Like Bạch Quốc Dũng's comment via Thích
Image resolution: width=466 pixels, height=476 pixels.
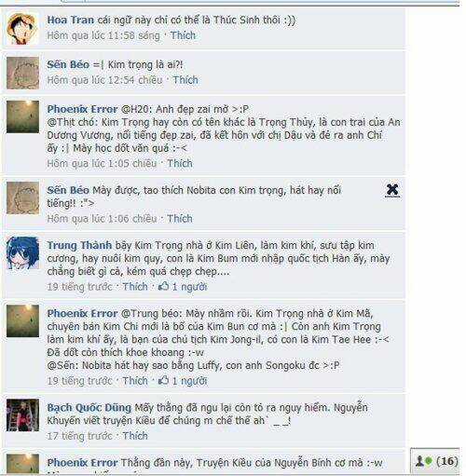135,436
